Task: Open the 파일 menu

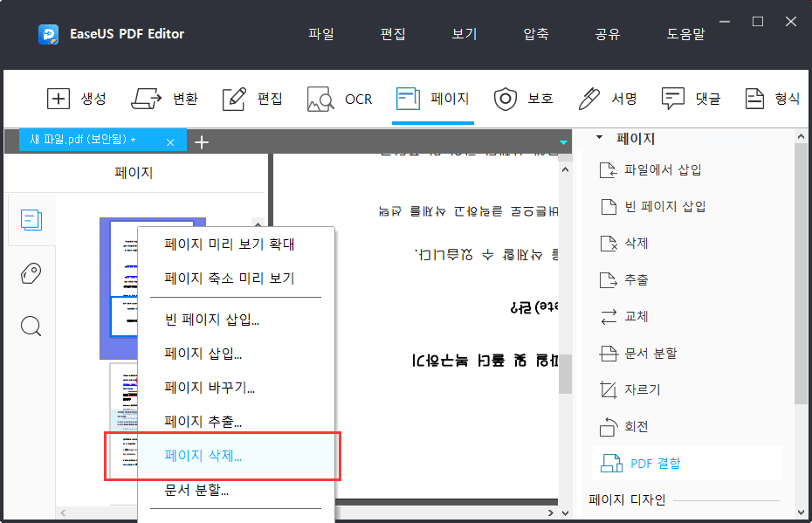Action: 321,32
